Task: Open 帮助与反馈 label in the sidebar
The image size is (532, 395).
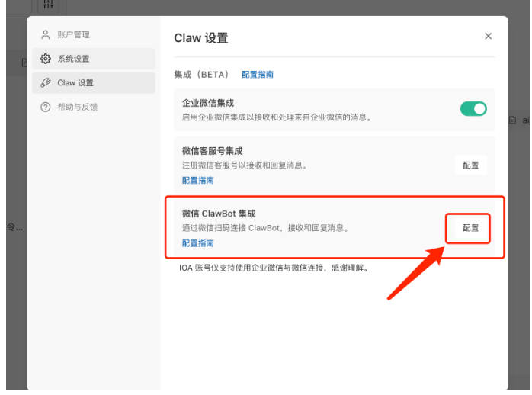Action: click(x=77, y=107)
